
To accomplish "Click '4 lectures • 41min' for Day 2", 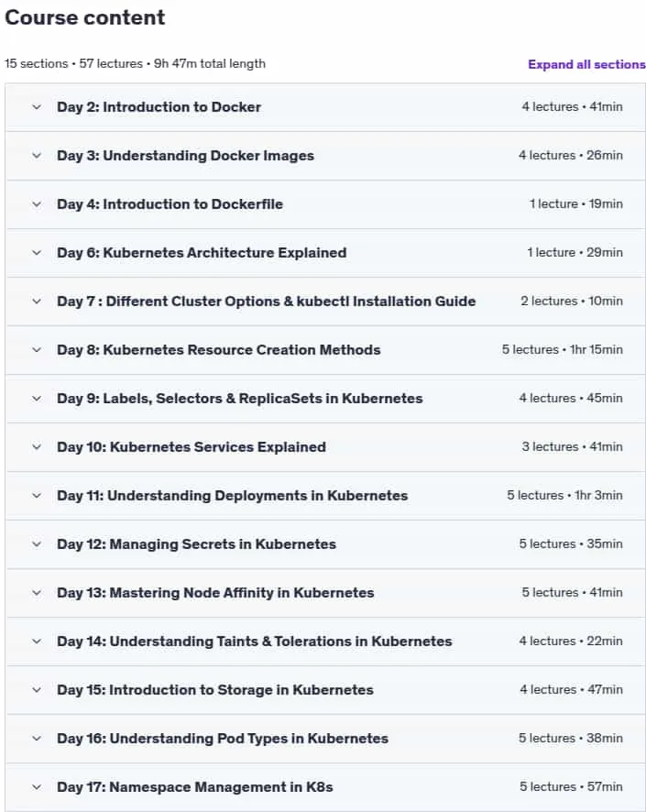I will pyautogui.click(x=572, y=106).
